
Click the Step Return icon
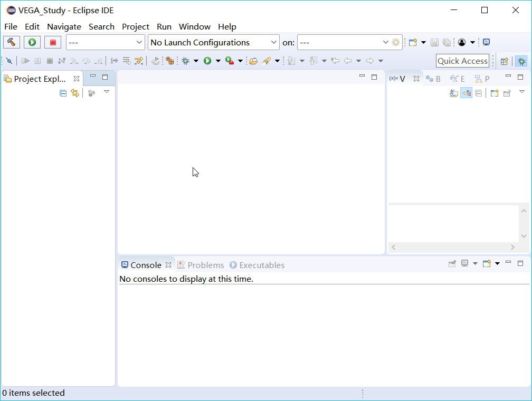click(x=99, y=61)
